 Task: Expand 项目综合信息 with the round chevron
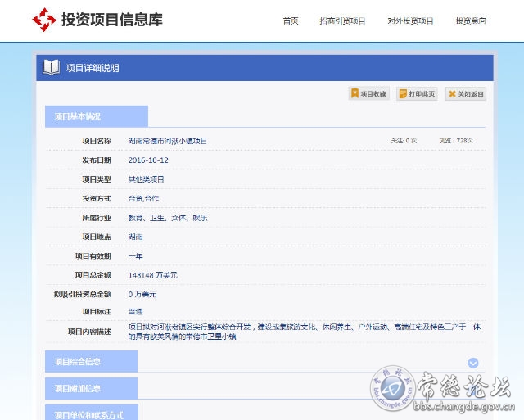(x=473, y=363)
